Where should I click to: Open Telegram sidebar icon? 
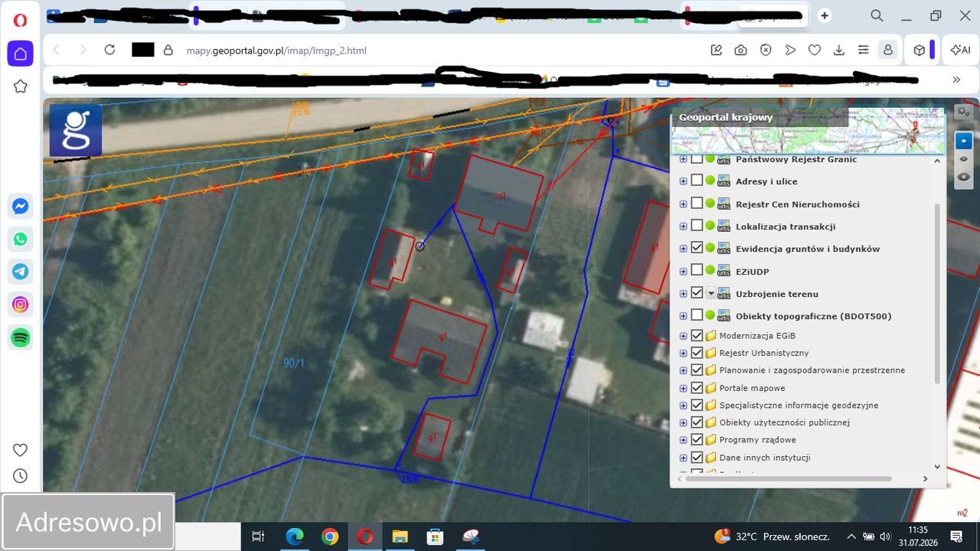click(21, 272)
